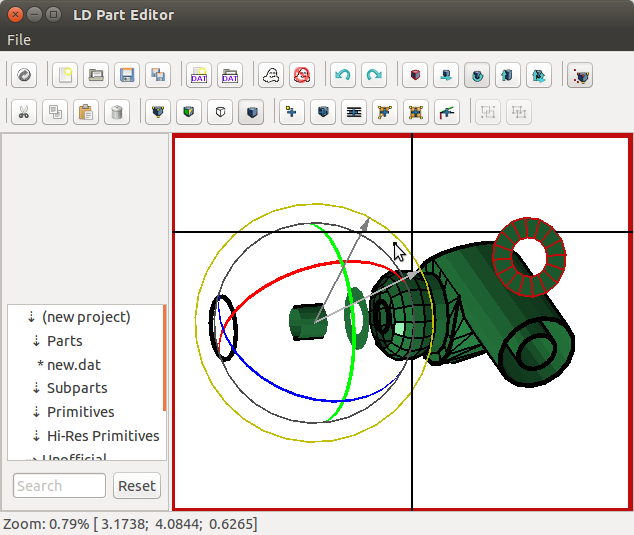Click the Delete trash can icon
Viewport: 634px width, 535px height.
[x=117, y=112]
